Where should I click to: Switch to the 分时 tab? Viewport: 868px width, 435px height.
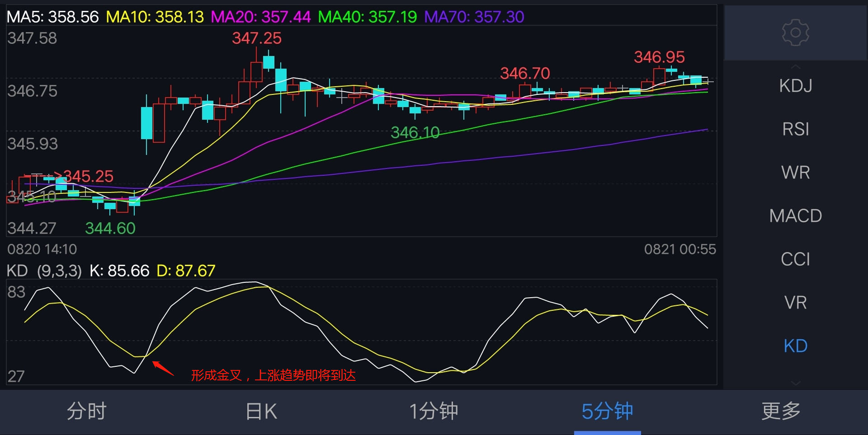tap(87, 412)
